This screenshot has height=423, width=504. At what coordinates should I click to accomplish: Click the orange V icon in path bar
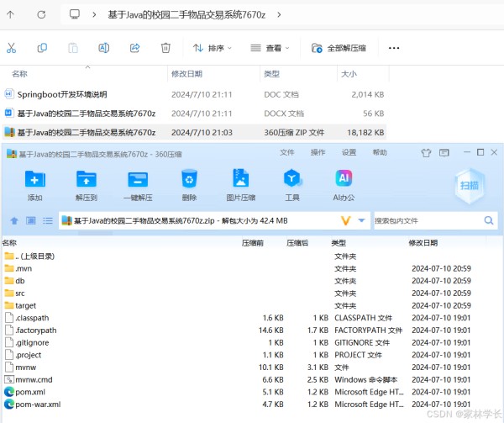click(x=346, y=220)
